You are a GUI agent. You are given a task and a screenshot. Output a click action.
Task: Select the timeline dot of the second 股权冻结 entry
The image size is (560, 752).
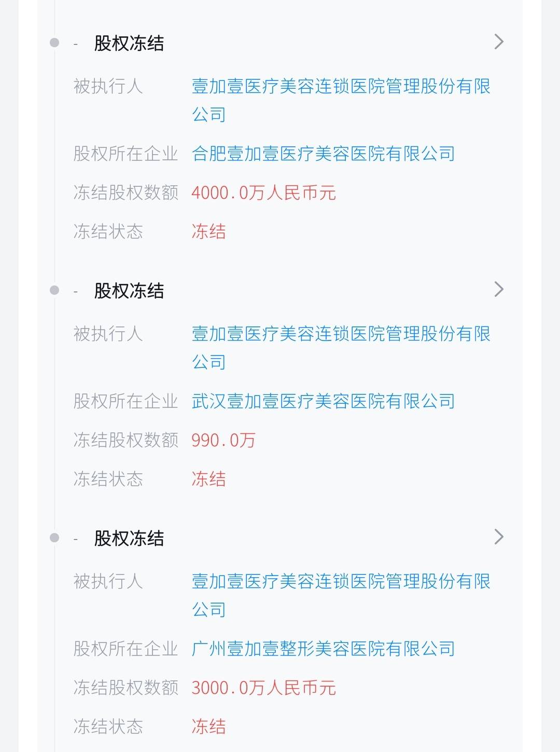(x=54, y=290)
